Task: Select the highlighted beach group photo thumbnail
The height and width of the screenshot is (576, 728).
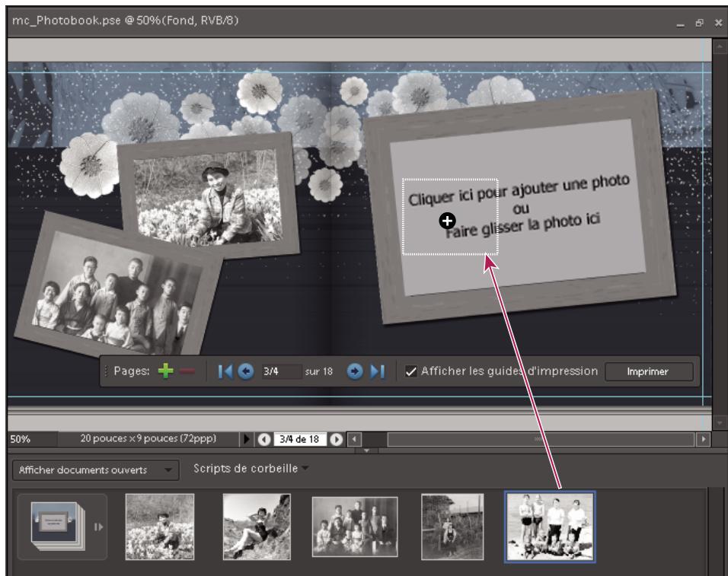Action: 550,524
